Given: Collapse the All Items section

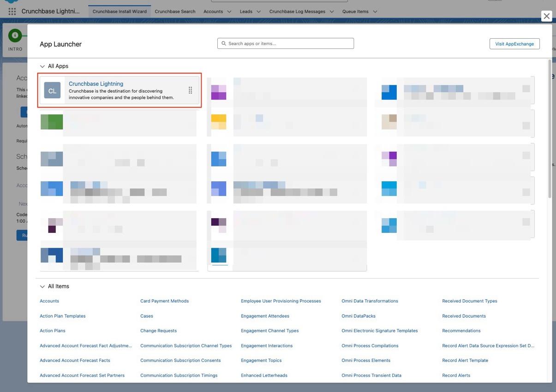Looking at the screenshot, I should point(42,286).
